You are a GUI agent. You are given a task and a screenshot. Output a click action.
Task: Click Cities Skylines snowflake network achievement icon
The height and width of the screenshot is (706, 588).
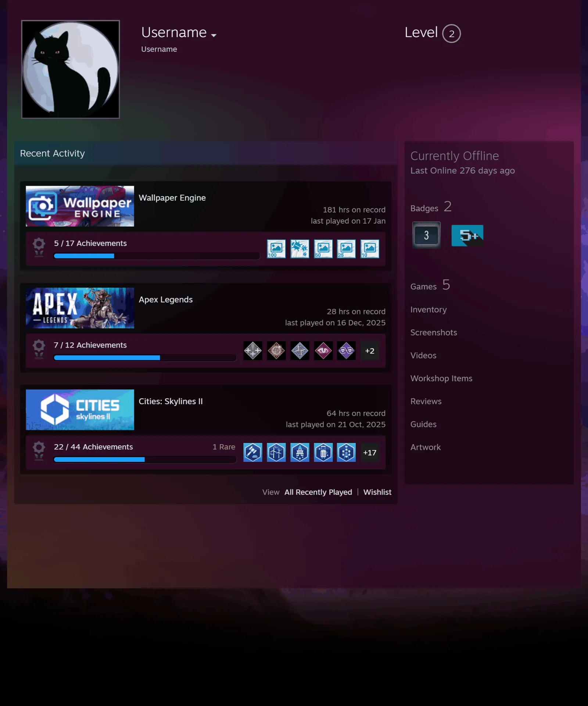click(x=346, y=453)
